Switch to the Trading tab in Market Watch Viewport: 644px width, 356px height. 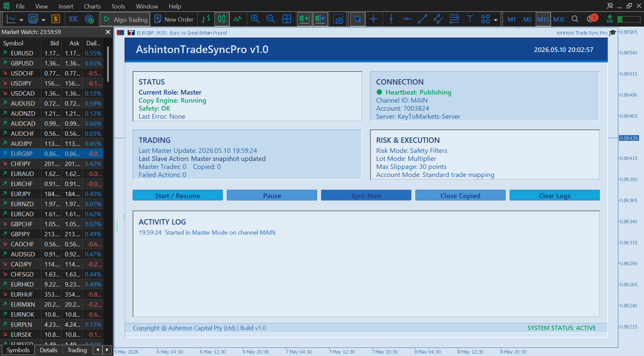pyautogui.click(x=77, y=350)
